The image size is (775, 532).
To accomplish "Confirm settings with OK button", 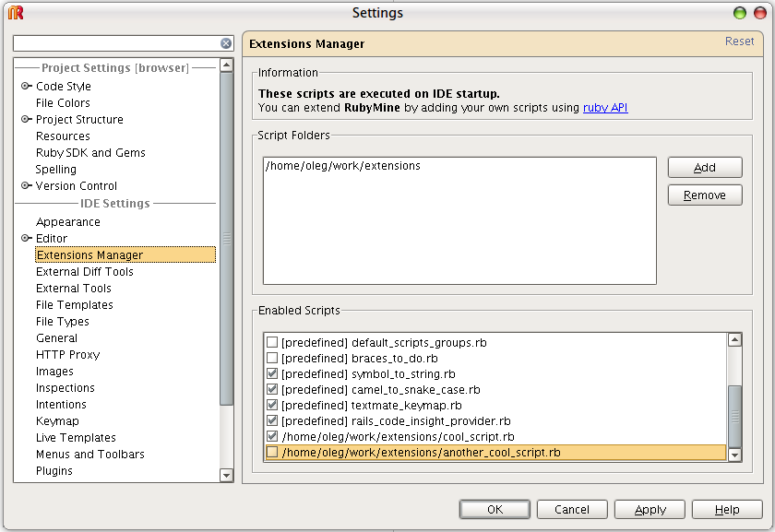I will pos(495,509).
